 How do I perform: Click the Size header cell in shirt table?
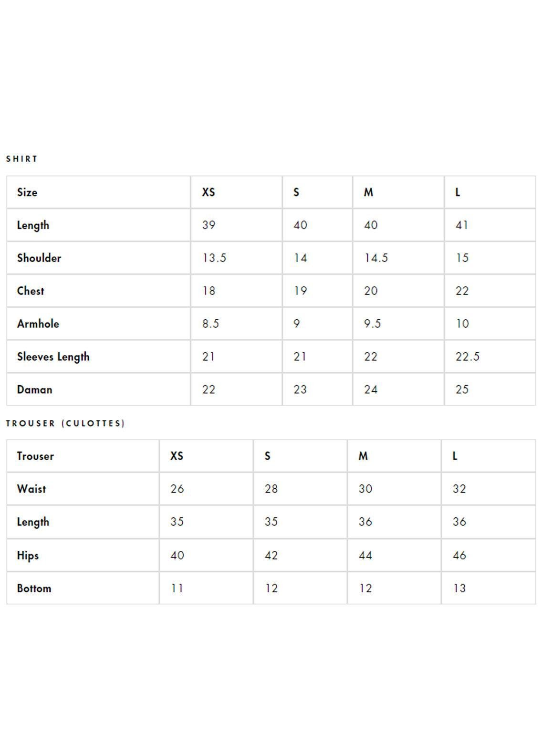point(27,192)
